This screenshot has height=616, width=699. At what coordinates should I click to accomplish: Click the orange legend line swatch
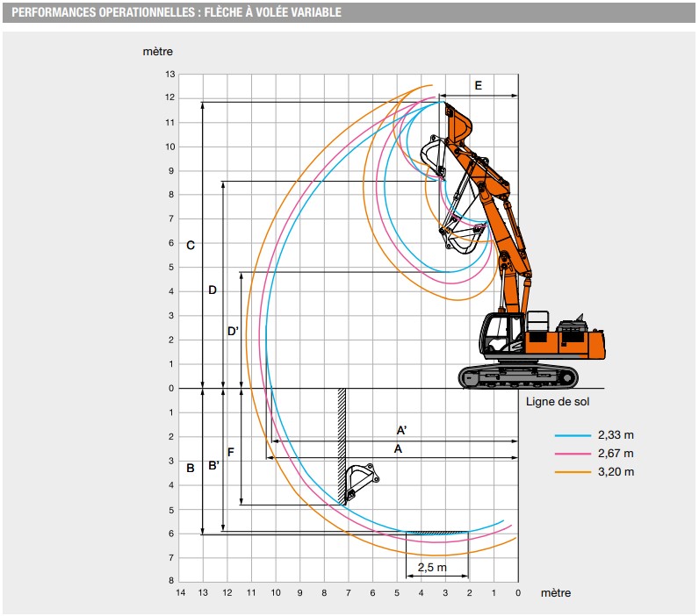pos(573,472)
